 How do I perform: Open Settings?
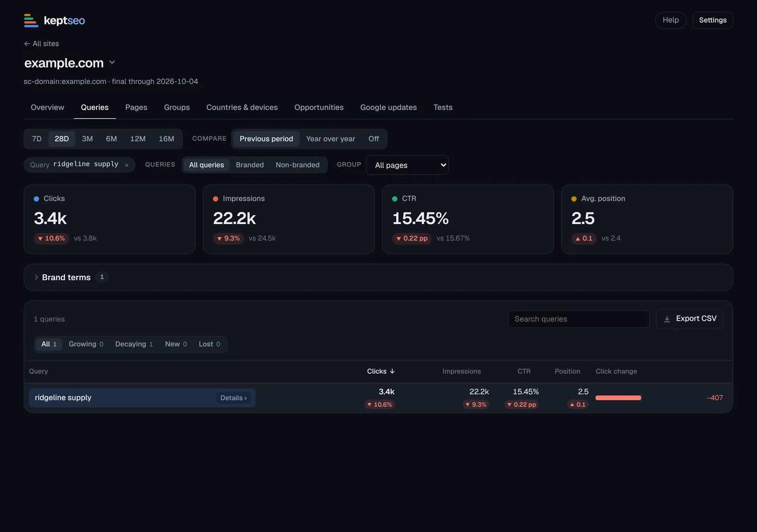click(713, 20)
